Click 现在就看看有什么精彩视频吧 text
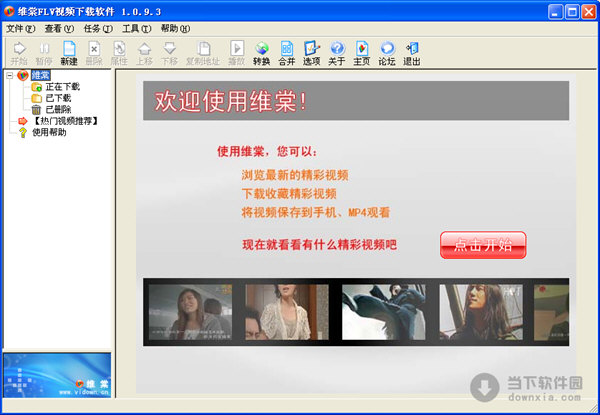Viewport: 600px width, 415px height. [320, 245]
